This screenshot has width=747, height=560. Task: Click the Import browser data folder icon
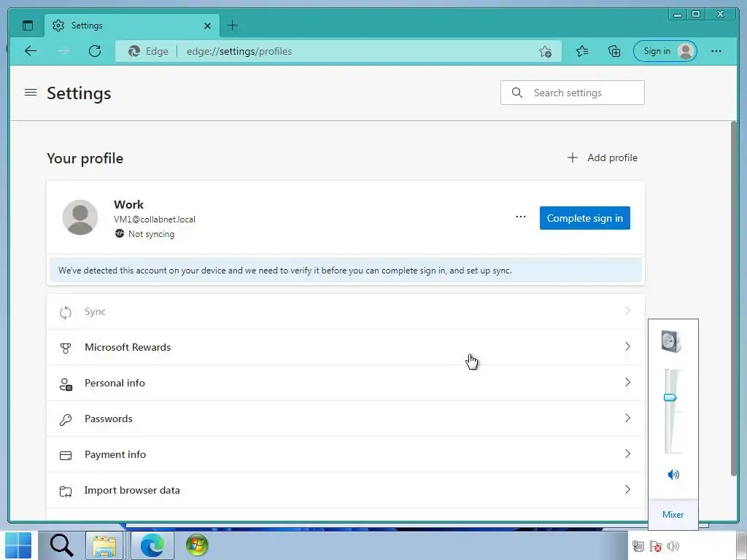point(66,491)
